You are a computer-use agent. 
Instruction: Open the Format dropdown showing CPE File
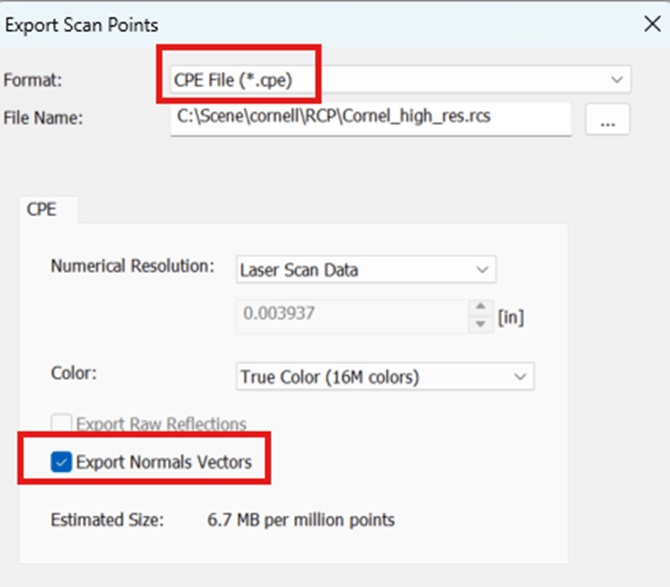[395, 79]
